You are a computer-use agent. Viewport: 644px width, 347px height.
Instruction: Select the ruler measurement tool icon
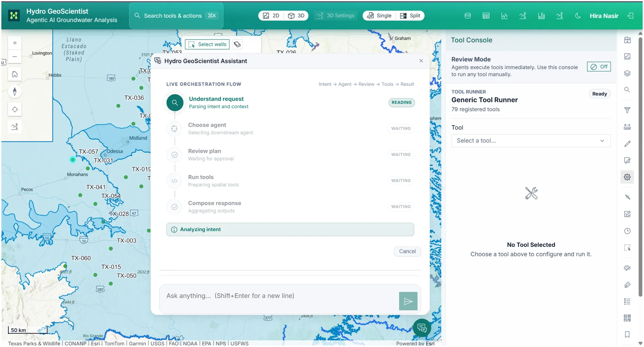tap(627, 127)
